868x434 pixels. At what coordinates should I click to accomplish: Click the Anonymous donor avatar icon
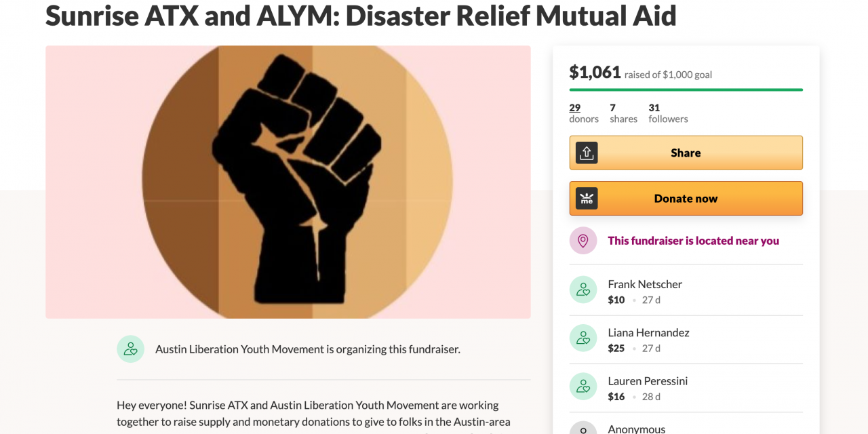point(583,429)
